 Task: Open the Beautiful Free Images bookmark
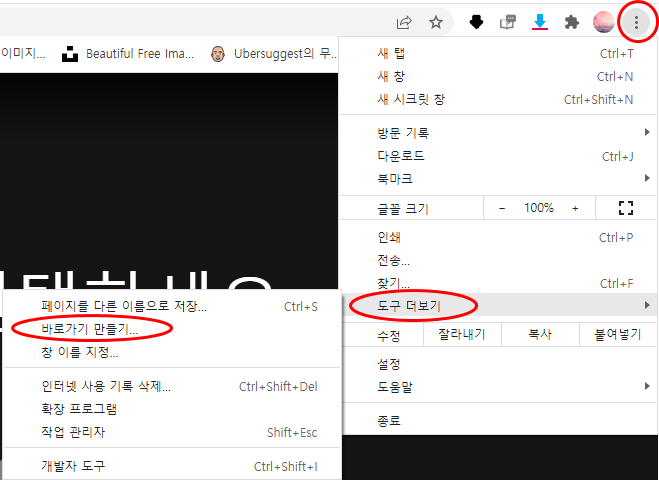pyautogui.click(x=128, y=54)
